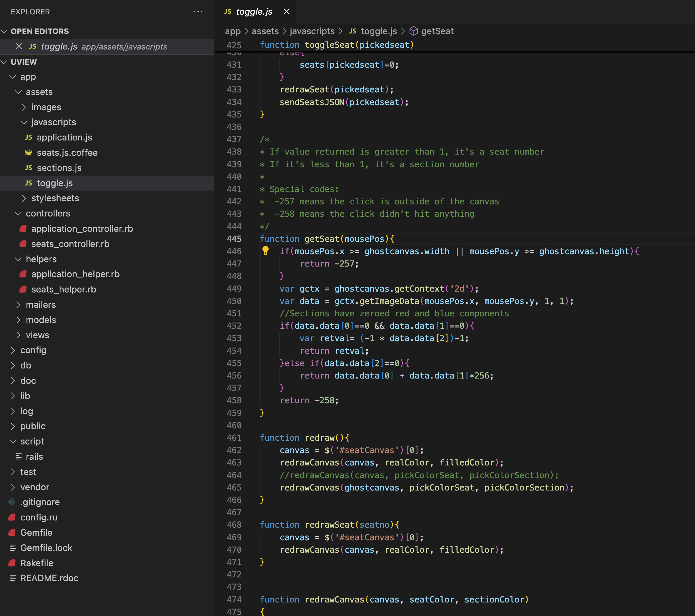The image size is (695, 616).
Task: Open the Gemfile ruby file
Action: (x=36, y=533)
